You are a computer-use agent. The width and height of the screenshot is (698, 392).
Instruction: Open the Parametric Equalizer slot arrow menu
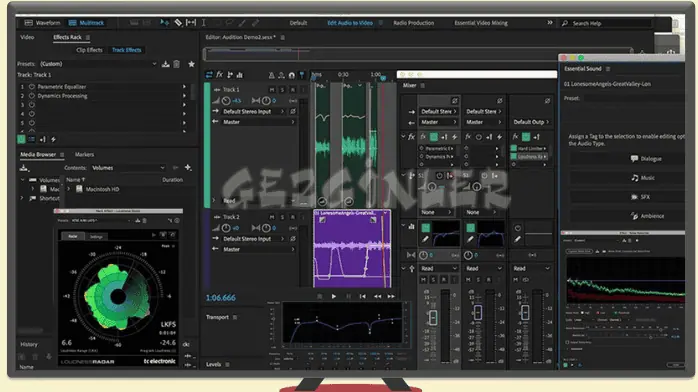[184, 87]
